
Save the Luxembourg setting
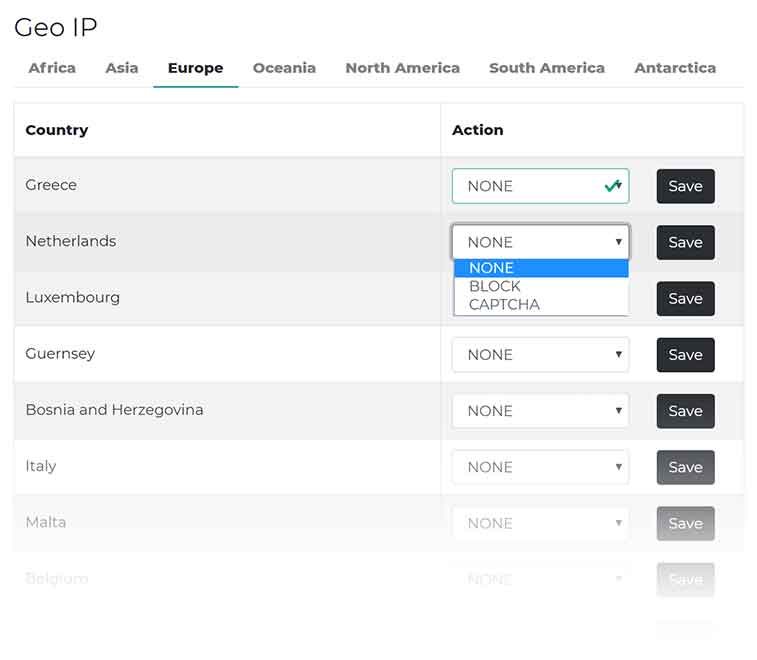coord(686,298)
